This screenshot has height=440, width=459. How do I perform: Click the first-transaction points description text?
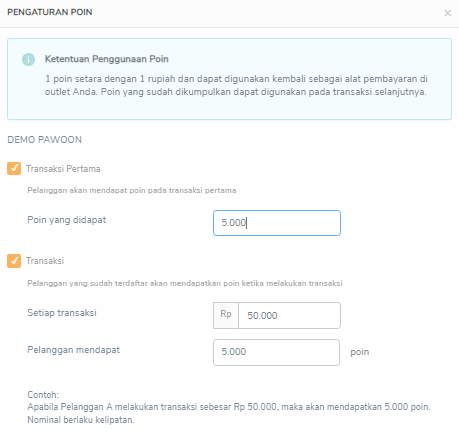click(132, 190)
